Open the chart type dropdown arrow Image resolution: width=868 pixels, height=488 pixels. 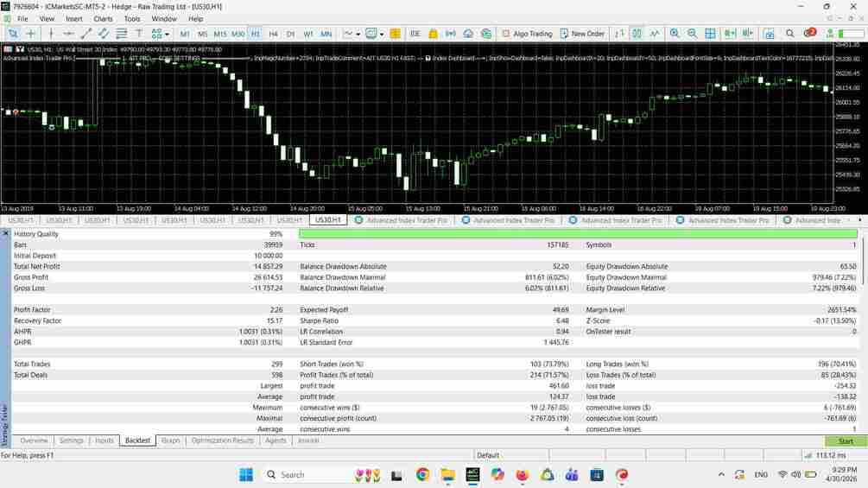(x=358, y=35)
